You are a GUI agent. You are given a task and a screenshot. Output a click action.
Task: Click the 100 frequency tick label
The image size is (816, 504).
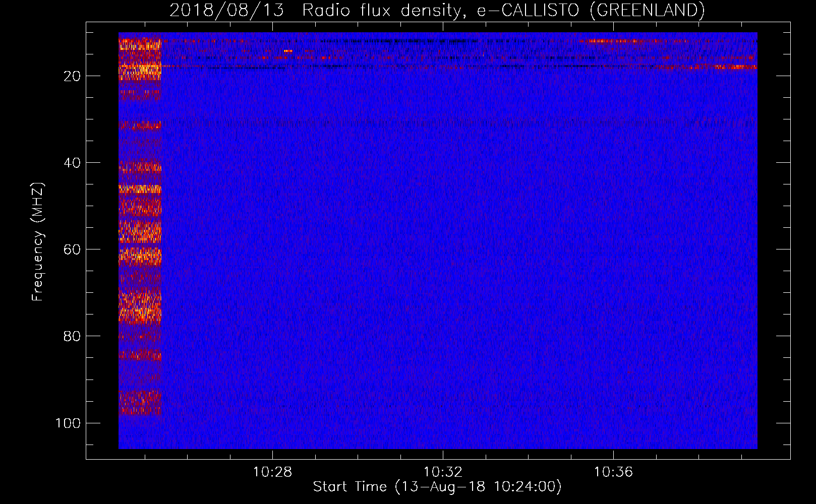click(x=68, y=423)
